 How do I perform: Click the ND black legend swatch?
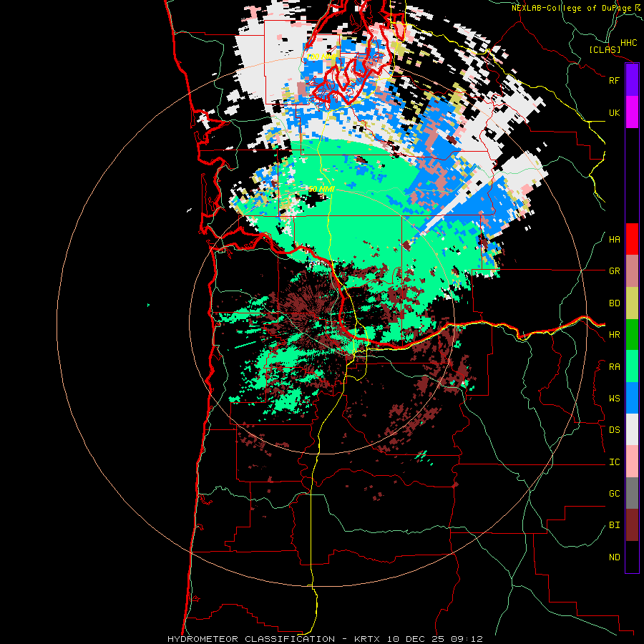click(632, 557)
